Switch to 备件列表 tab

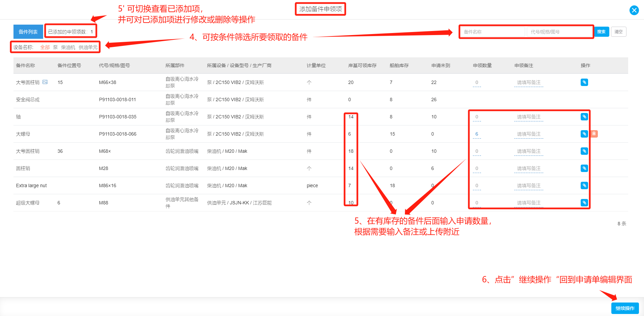[x=28, y=32]
